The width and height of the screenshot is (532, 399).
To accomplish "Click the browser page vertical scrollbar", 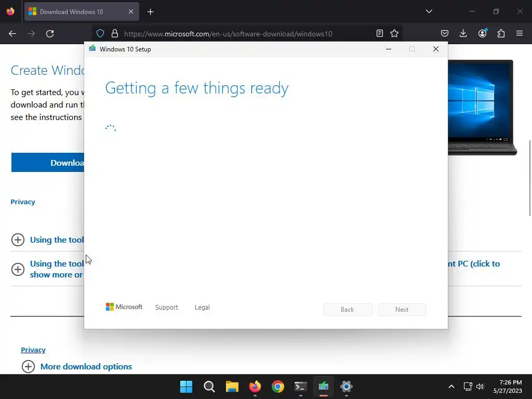I will (529, 178).
